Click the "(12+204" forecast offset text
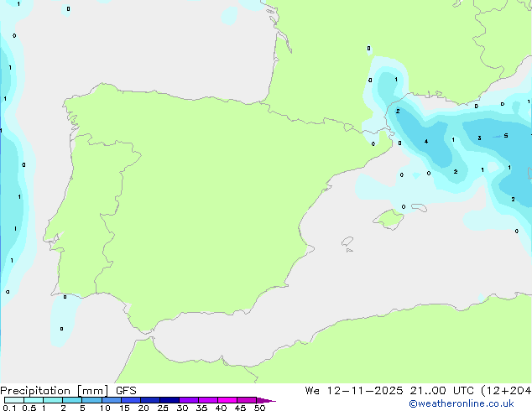 point(506,391)
